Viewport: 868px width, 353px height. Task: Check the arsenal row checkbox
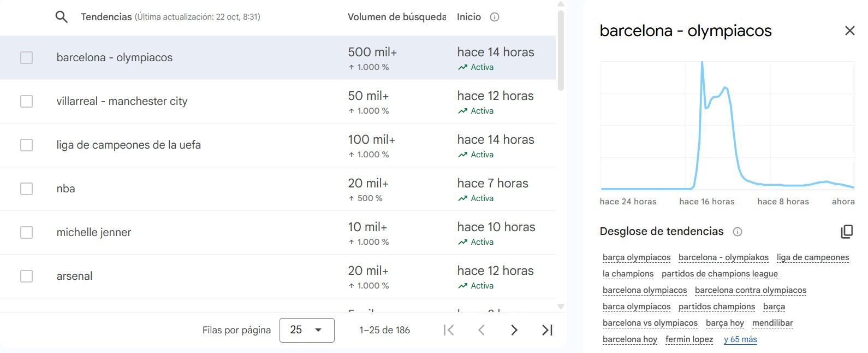[26, 276]
